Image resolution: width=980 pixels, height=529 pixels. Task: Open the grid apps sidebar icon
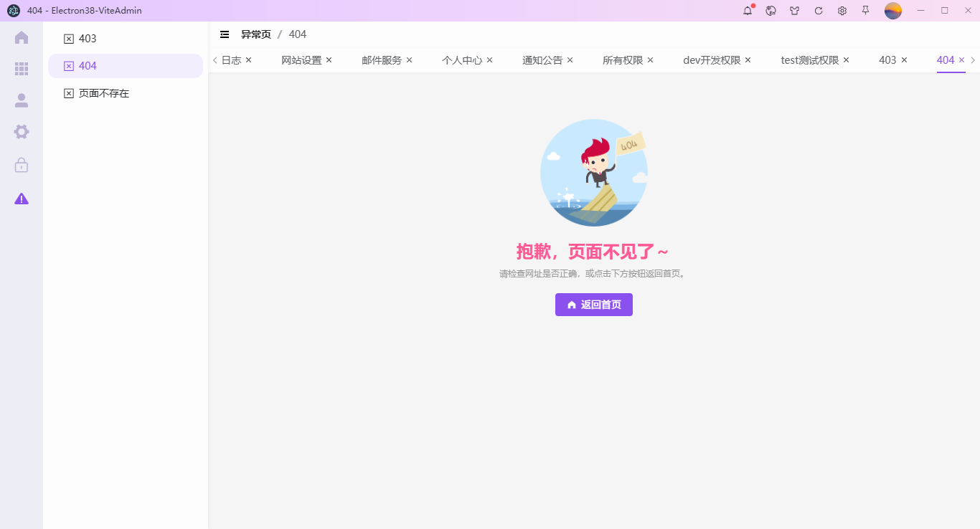22,69
